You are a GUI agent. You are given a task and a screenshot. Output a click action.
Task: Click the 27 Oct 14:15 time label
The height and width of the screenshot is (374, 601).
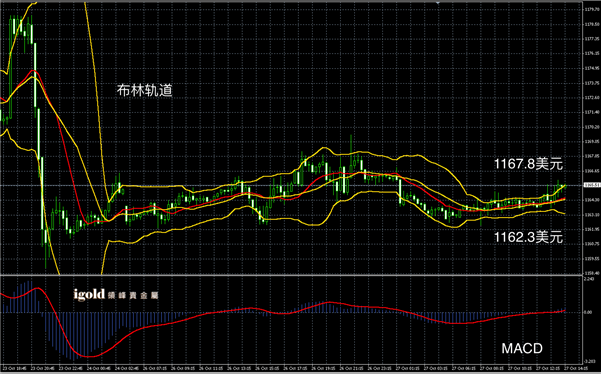pos(576,368)
